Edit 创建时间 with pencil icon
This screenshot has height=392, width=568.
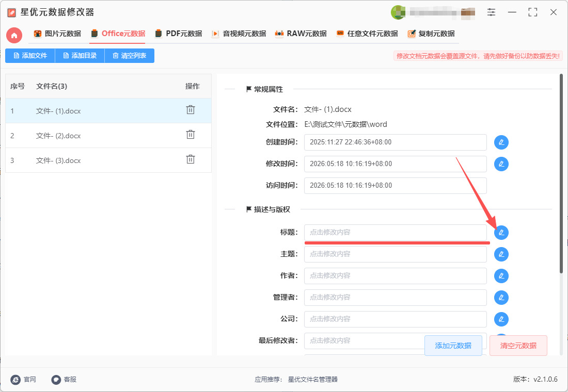click(x=501, y=142)
